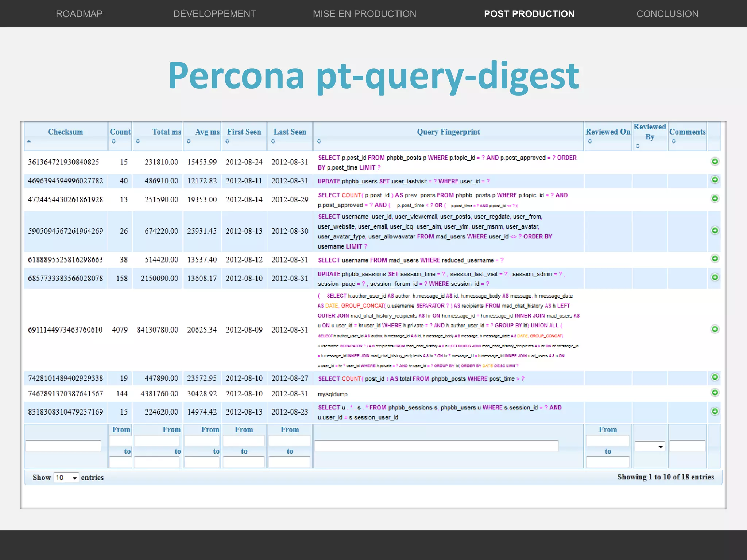747x560 pixels.
Task: Click checksum 7467891370387641567 cell
Action: pyautogui.click(x=65, y=394)
